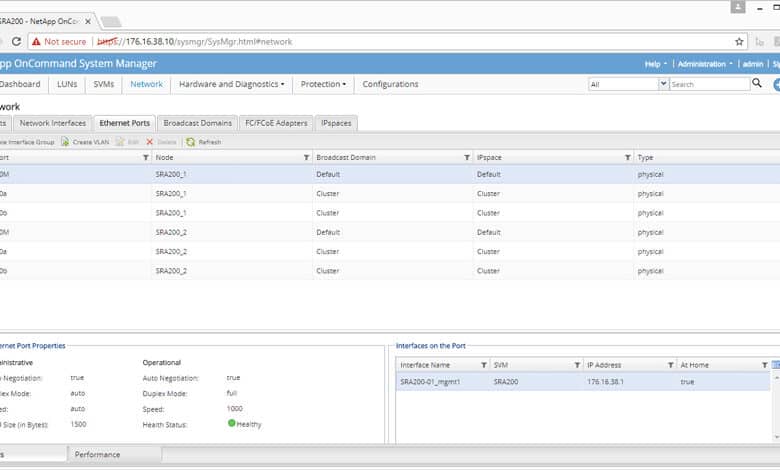Open the Broadcast Domain column filter icon

(467, 157)
